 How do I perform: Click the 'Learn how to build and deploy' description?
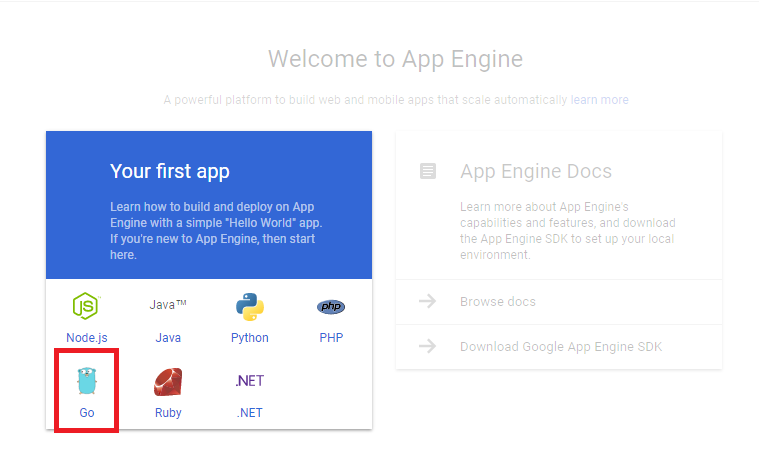(216, 231)
